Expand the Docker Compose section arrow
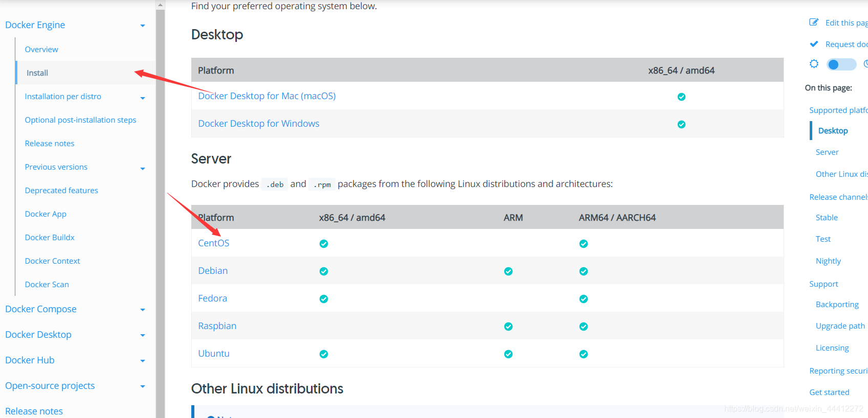 (143, 310)
